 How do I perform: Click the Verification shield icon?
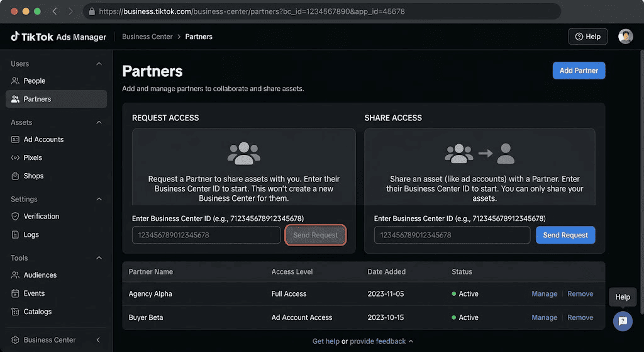point(15,216)
